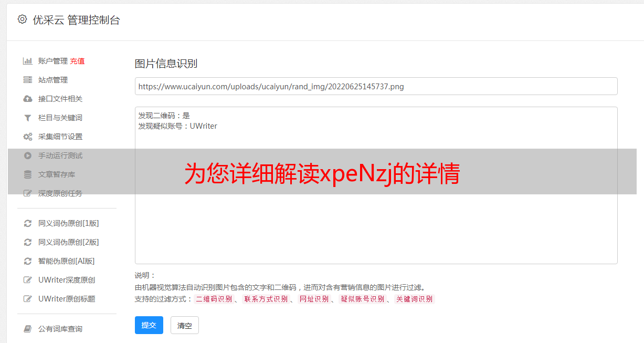Click the image URL input field
Viewport: 644px width, 343px height.
[x=376, y=86]
